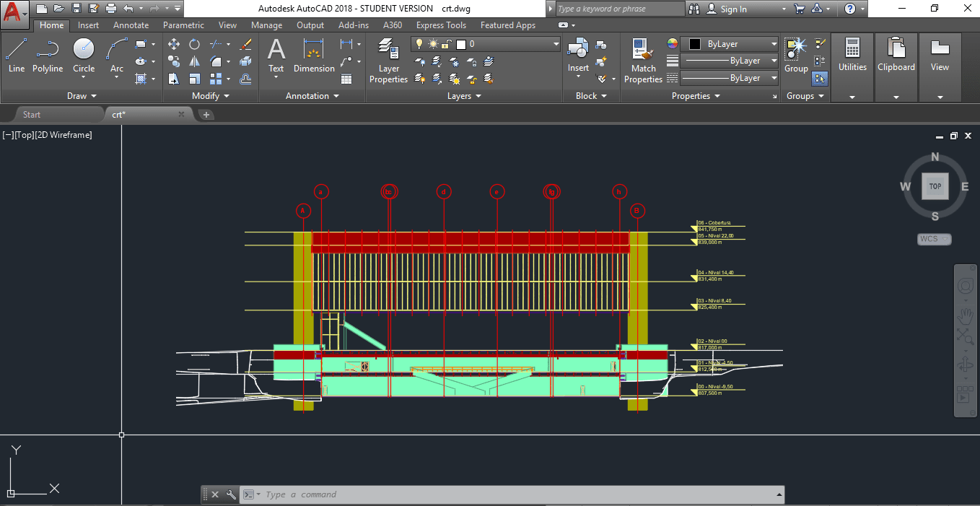Viewport: 980px width, 506px height.
Task: Open the Layer Properties manager
Action: 388,61
